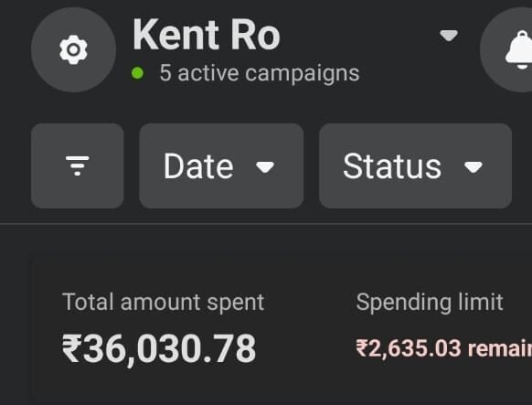Tap the 5 active campaigns text
This screenshot has width=532, height=405.
(x=260, y=73)
